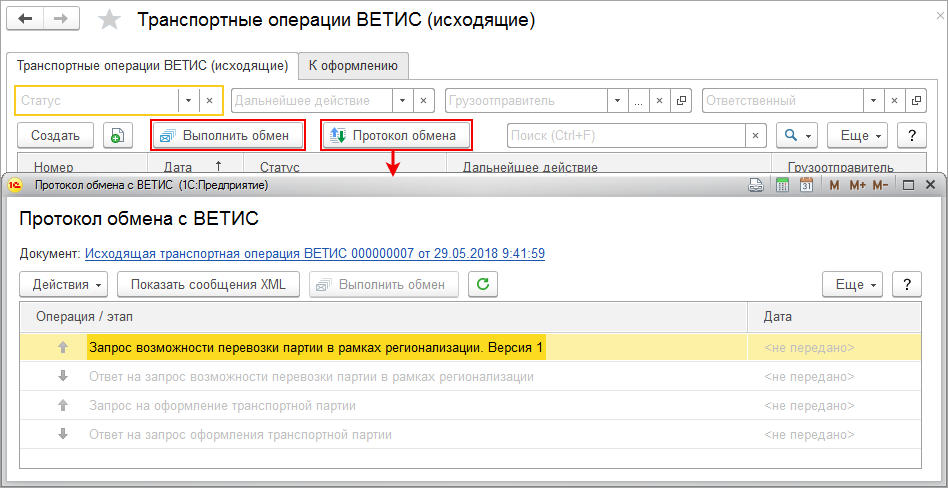This screenshot has height=488, width=948.
Task: Open the Действия dropdown menu
Action: (63, 284)
